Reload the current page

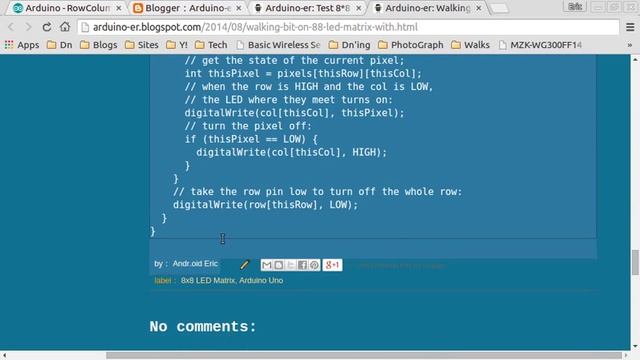point(47,27)
